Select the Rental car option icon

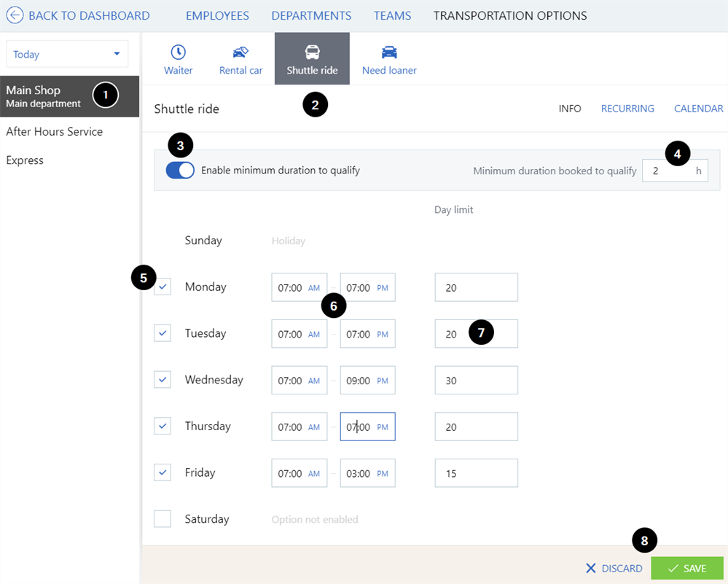click(240, 51)
